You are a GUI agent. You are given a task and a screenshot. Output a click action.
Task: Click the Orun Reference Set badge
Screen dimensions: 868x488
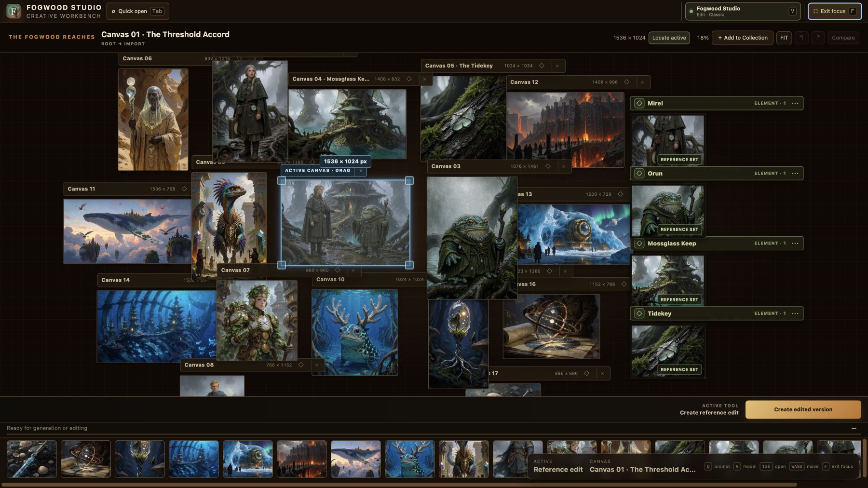(679, 230)
